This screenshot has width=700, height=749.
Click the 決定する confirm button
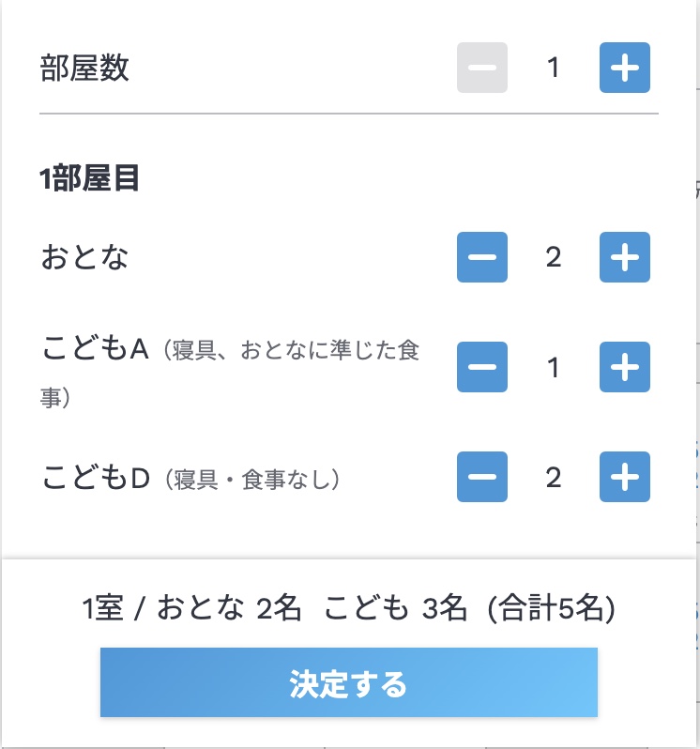click(348, 683)
